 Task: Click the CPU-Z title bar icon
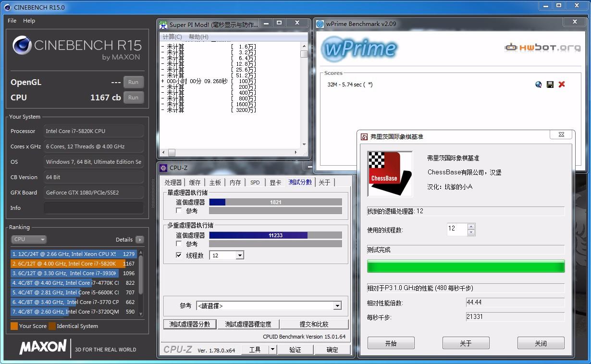tap(163, 168)
